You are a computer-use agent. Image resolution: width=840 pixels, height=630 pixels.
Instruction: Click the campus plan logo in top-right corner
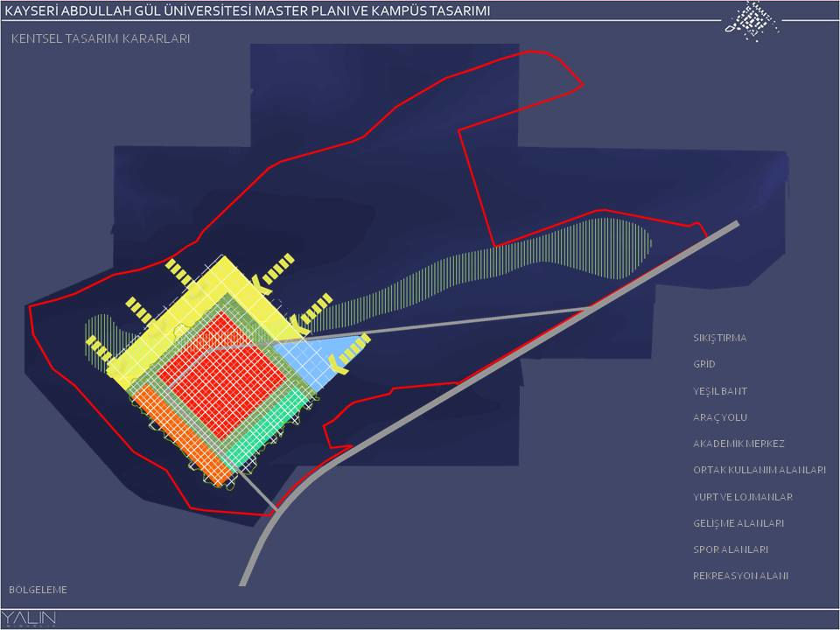pyautogui.click(x=752, y=20)
